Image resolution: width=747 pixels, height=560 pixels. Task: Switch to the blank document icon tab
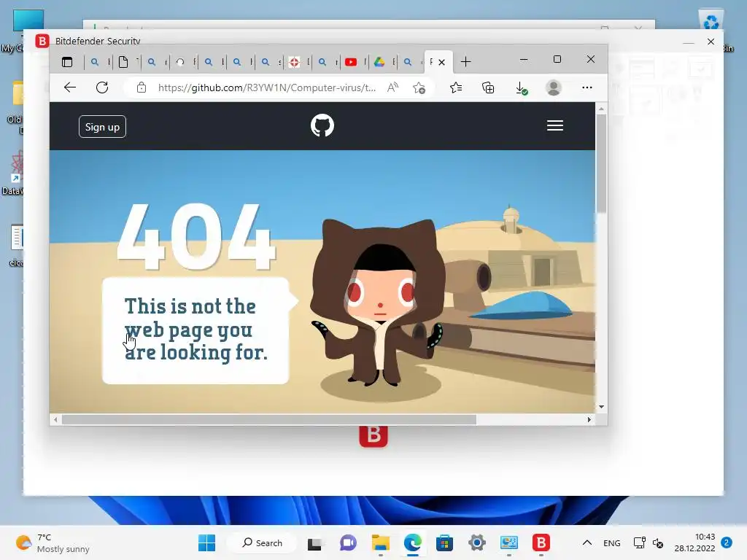pos(123,62)
